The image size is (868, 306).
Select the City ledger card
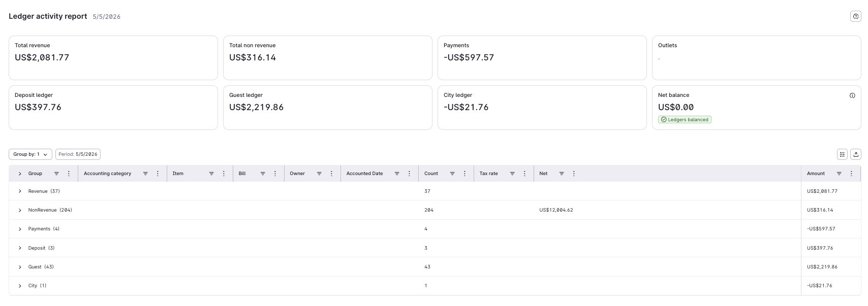pos(542,108)
